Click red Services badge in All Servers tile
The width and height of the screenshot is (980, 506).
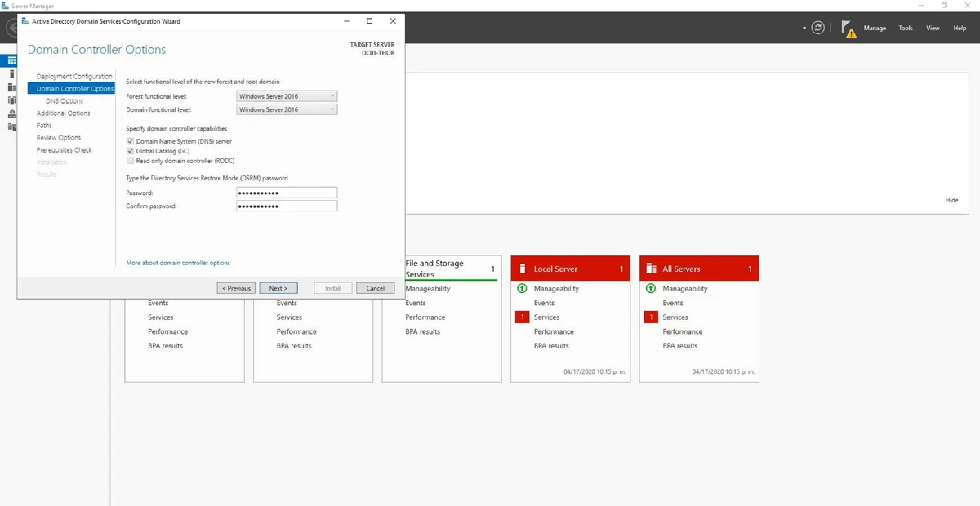651,317
